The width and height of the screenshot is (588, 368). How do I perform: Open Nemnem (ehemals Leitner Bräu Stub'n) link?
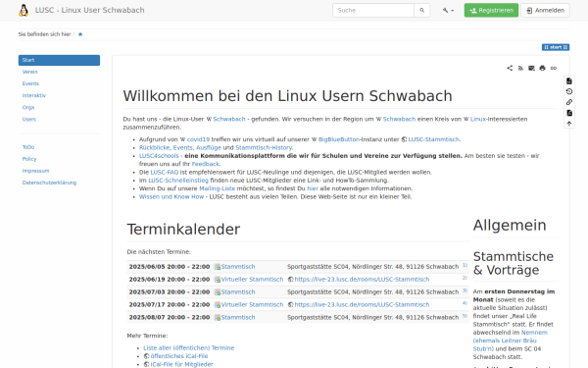pos(510,341)
